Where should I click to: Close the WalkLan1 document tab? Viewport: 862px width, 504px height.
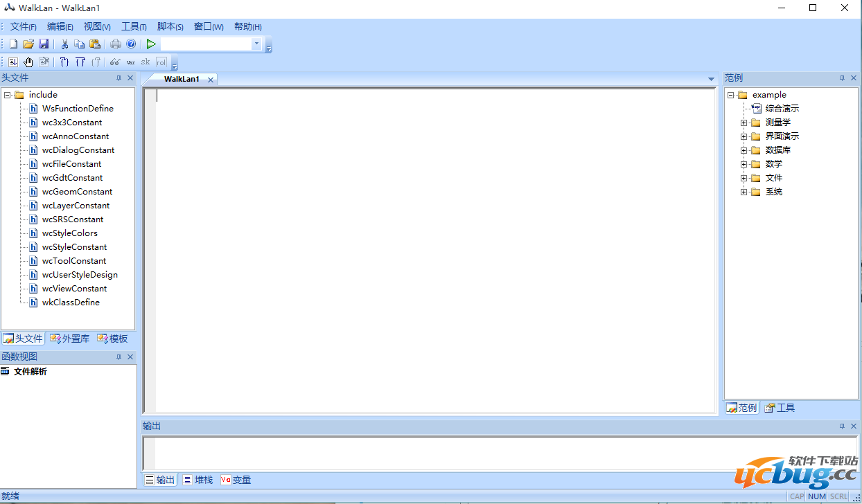211,80
